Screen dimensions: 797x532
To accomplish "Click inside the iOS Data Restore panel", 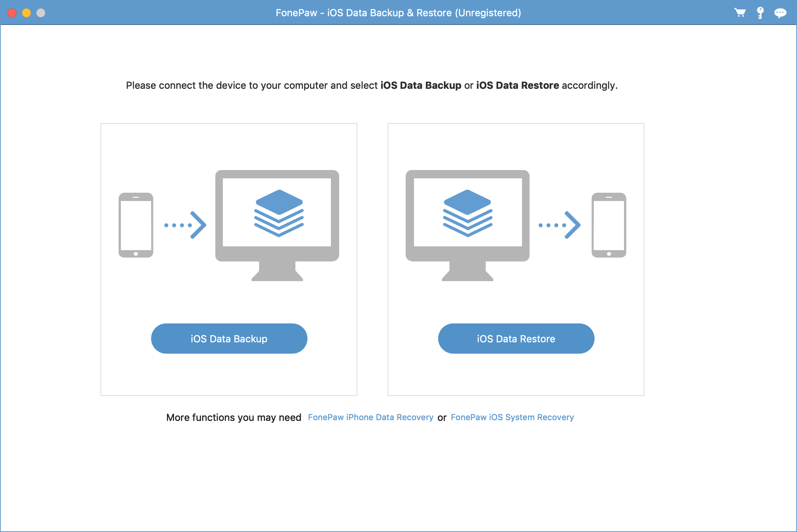I will point(516,374).
